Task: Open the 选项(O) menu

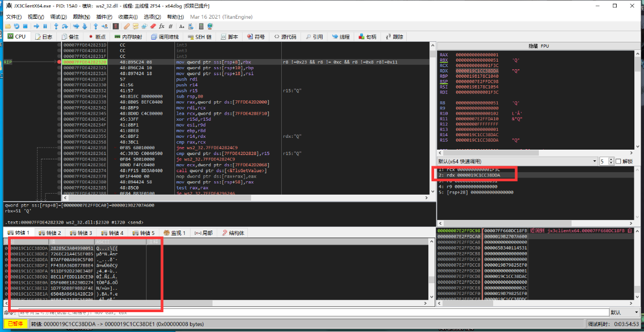Action: coord(152,17)
